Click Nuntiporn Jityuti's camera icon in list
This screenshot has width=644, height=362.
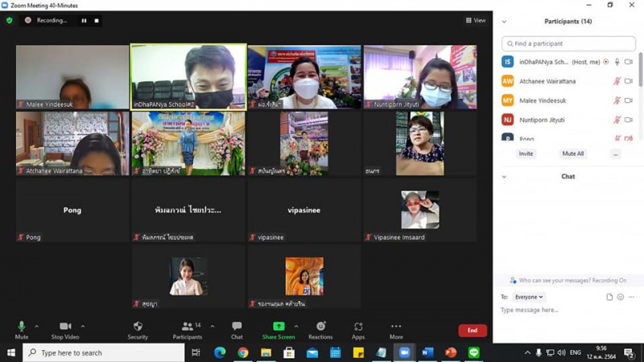[629, 120]
